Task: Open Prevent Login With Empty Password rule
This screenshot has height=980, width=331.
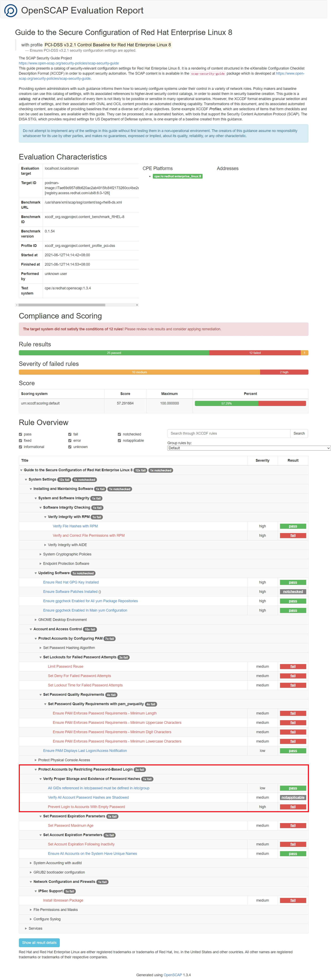Action: (x=86, y=807)
